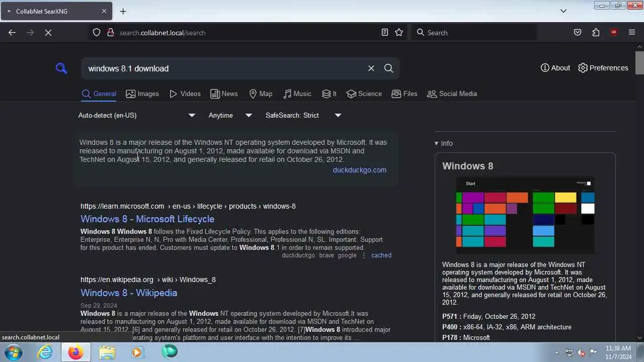Select the CollabNet SearXNG tab

pyautogui.click(x=55, y=11)
